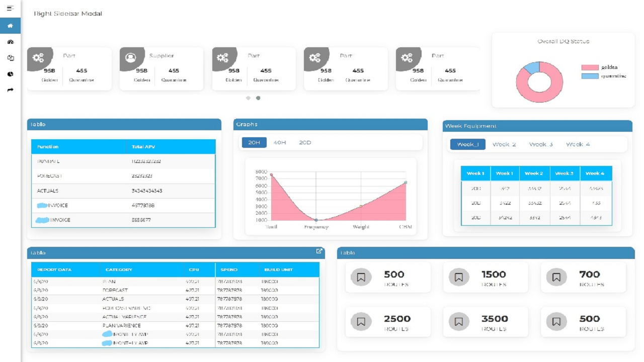This screenshot has height=362, width=644.
Task: Select the second carousel dot indicator
Action: (258, 98)
